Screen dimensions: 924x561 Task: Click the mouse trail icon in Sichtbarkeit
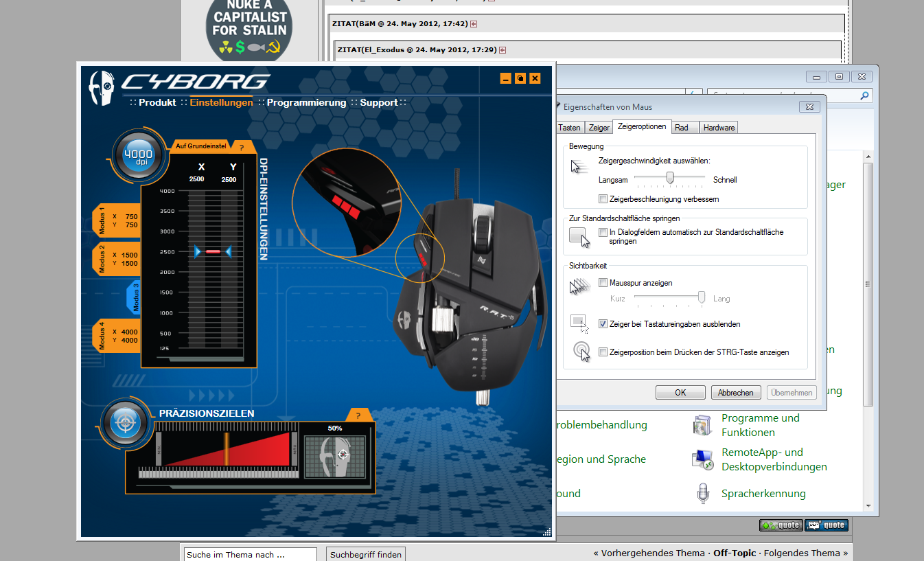579,286
